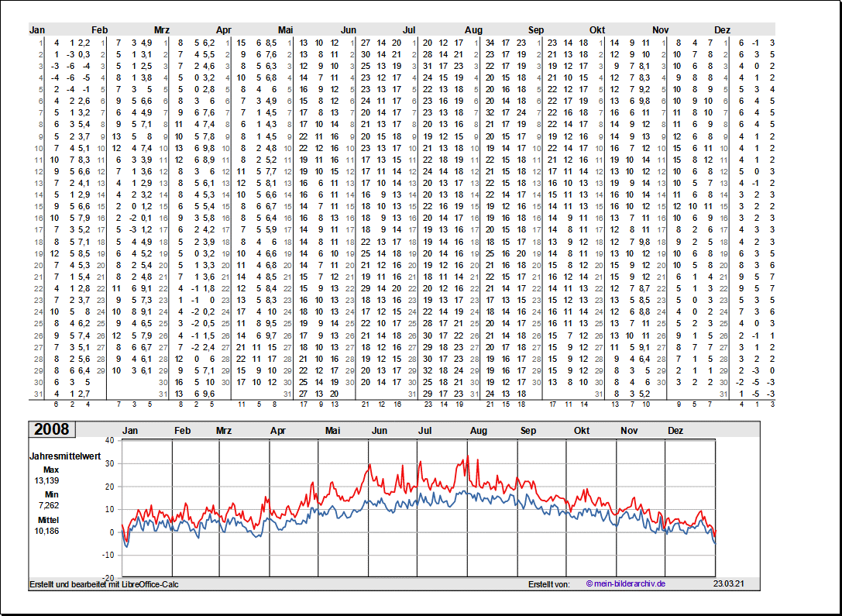This screenshot has height=616, width=842.
Task: Click the Aug heading in the top table
Action: (473, 29)
